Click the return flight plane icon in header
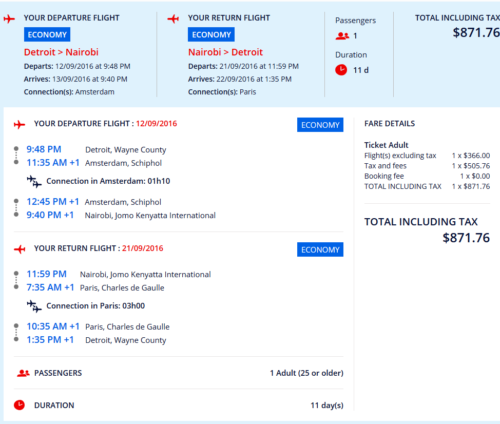The height and width of the screenshot is (424, 500). click(x=173, y=18)
